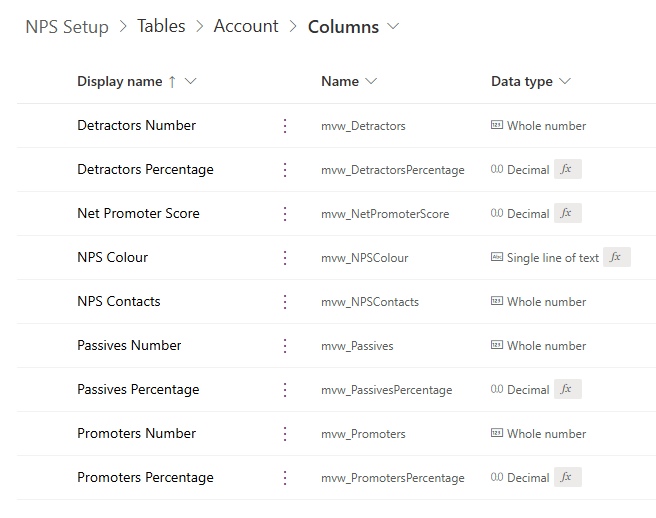656x518 pixels.
Task: Open more options for Promoters Number row
Action: 285,434
